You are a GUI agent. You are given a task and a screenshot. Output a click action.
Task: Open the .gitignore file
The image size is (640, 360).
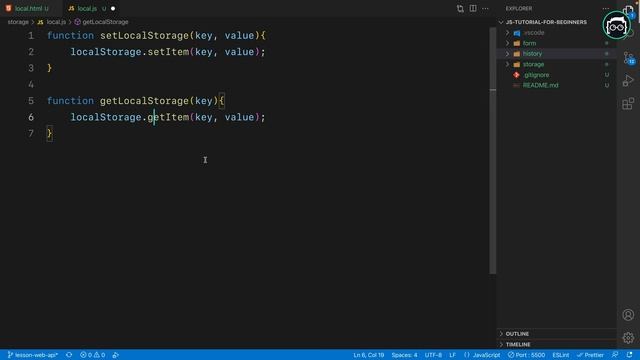[x=557, y=75]
